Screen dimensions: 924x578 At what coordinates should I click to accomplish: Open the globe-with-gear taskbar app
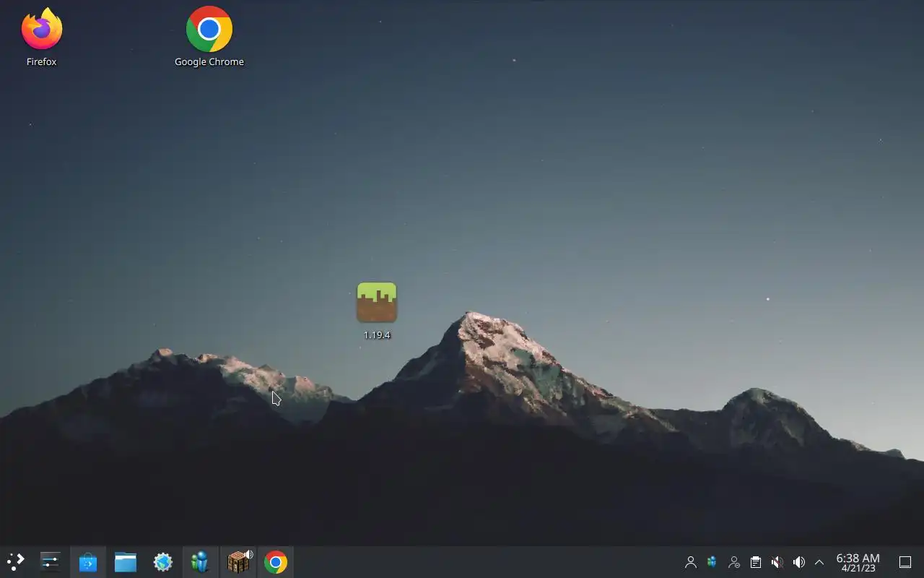point(163,562)
